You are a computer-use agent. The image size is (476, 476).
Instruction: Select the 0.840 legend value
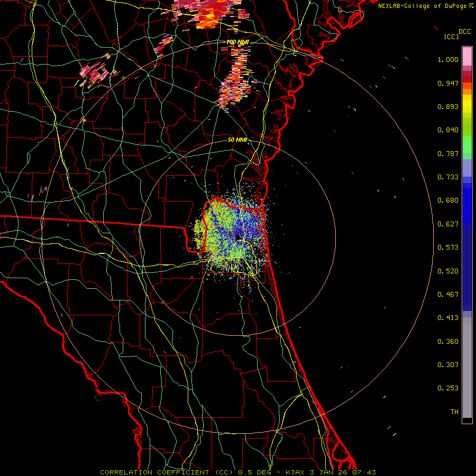(448, 130)
